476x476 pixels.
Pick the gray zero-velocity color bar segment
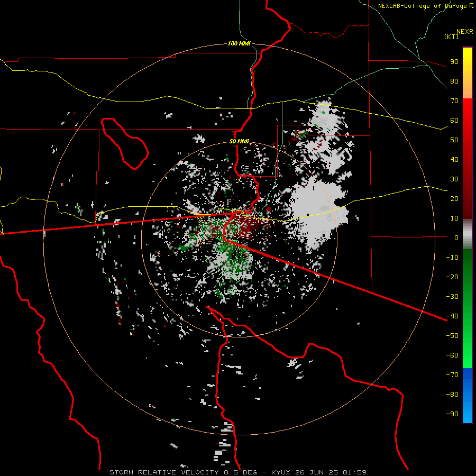click(467, 234)
